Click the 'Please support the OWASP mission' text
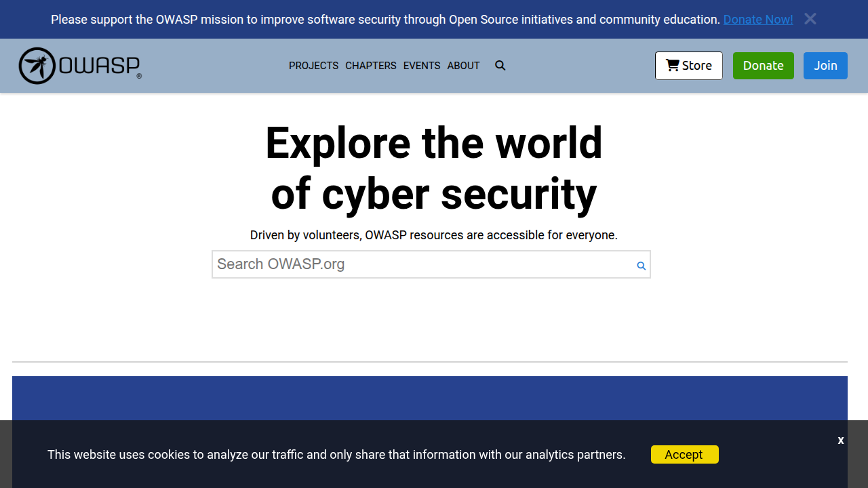Viewport: 868px width, 488px height. (385, 20)
